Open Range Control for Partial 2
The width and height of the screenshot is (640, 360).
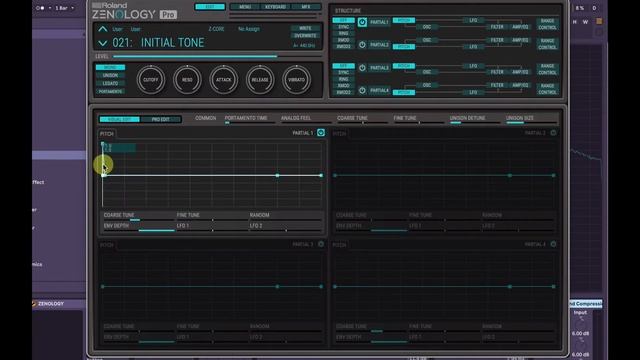547,44
